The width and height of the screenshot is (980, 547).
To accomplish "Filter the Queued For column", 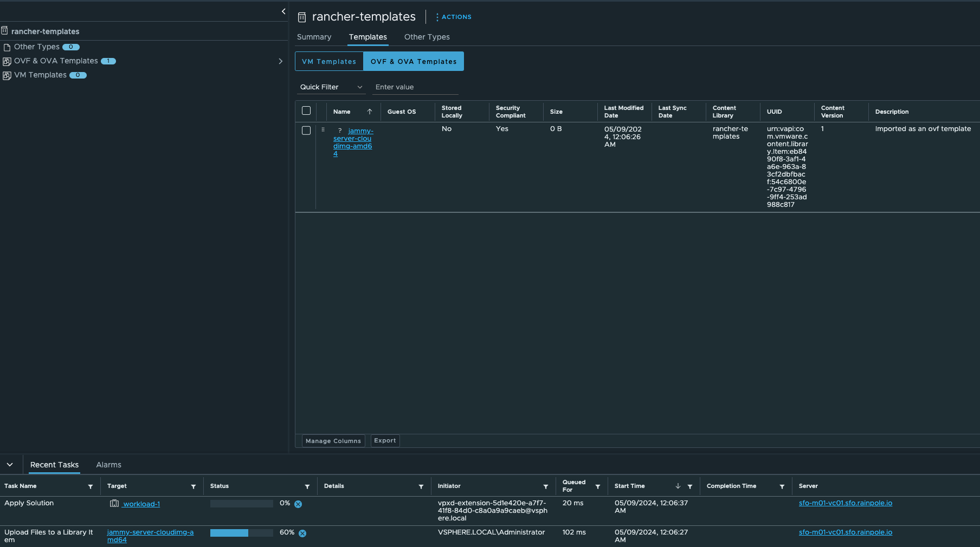I will (x=598, y=486).
